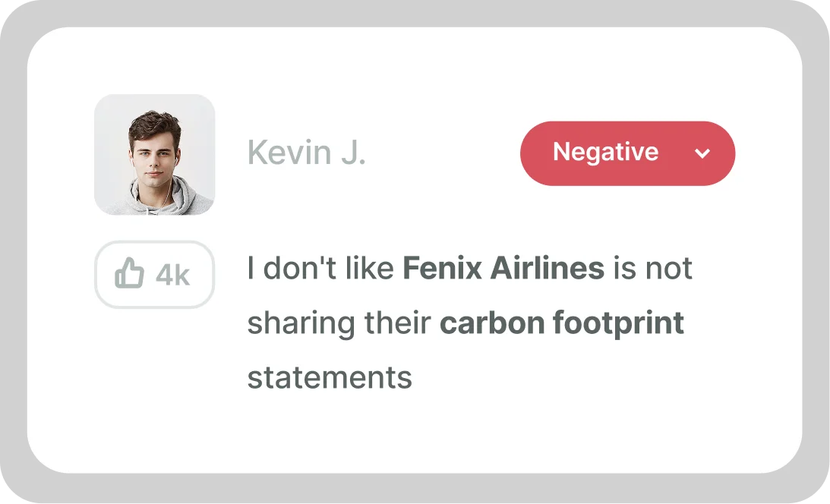Click the bold "Fenix Airlines" mention
Image resolution: width=830 pixels, height=504 pixels.
[503, 268]
